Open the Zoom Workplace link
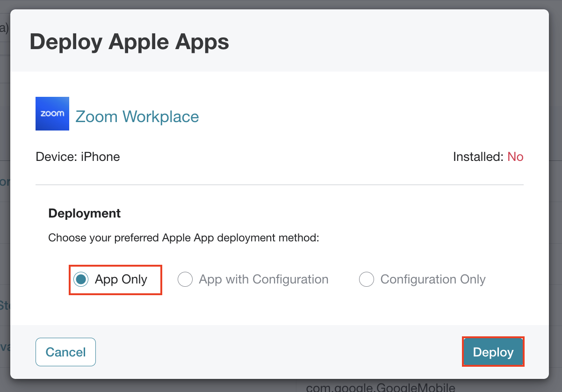This screenshot has height=392, width=562. click(137, 116)
